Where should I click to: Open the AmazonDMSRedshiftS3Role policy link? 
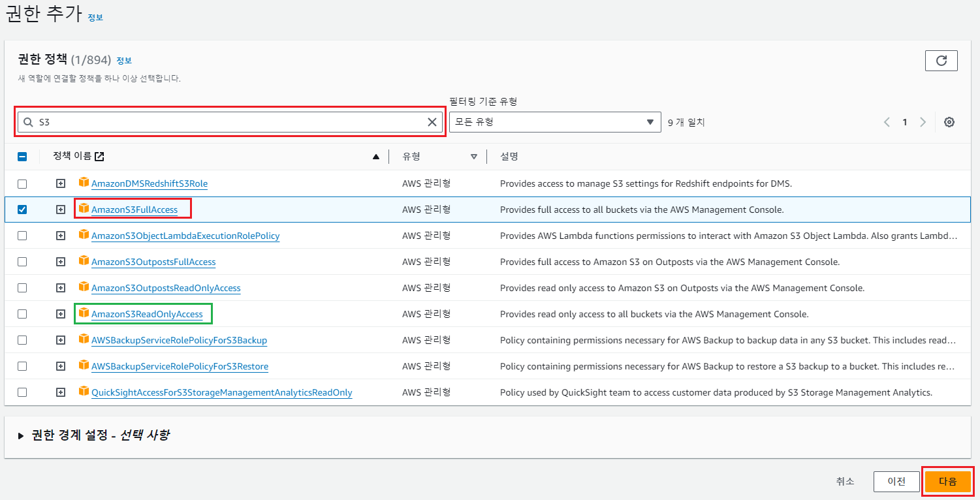[x=150, y=183]
